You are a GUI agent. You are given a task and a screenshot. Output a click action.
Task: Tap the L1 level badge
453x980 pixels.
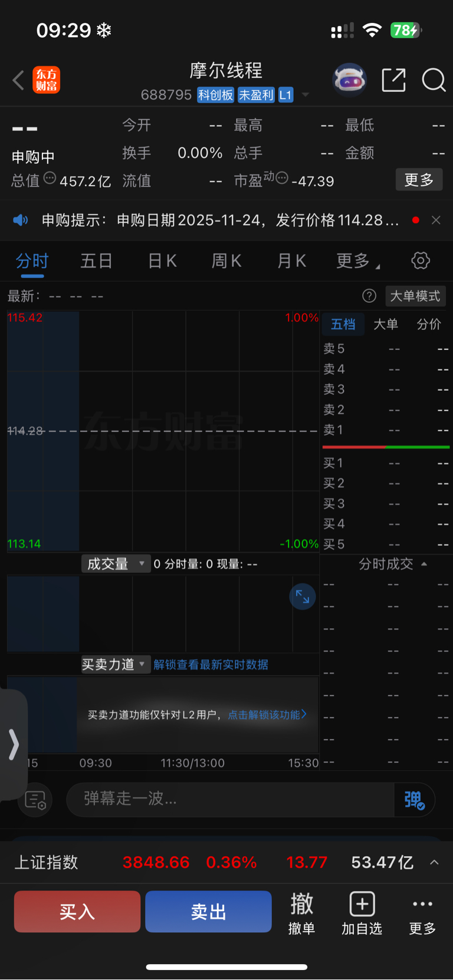pyautogui.click(x=285, y=95)
